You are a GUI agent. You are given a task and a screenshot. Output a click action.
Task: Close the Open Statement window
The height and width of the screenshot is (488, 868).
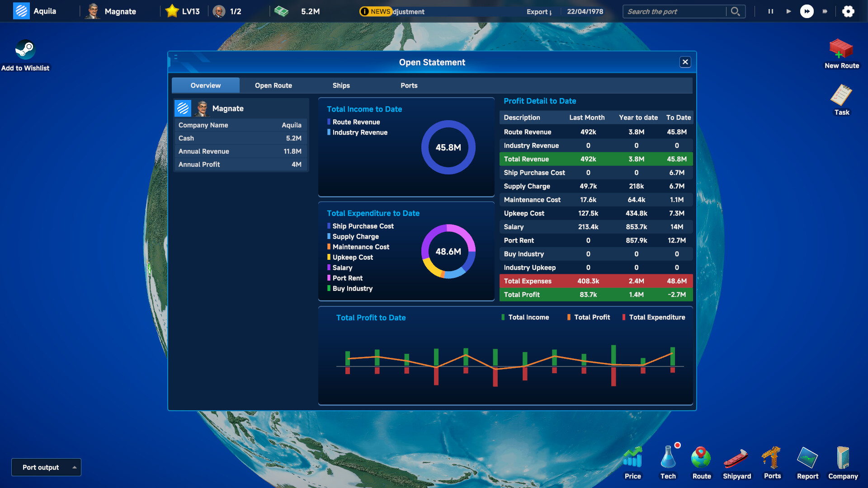(685, 62)
